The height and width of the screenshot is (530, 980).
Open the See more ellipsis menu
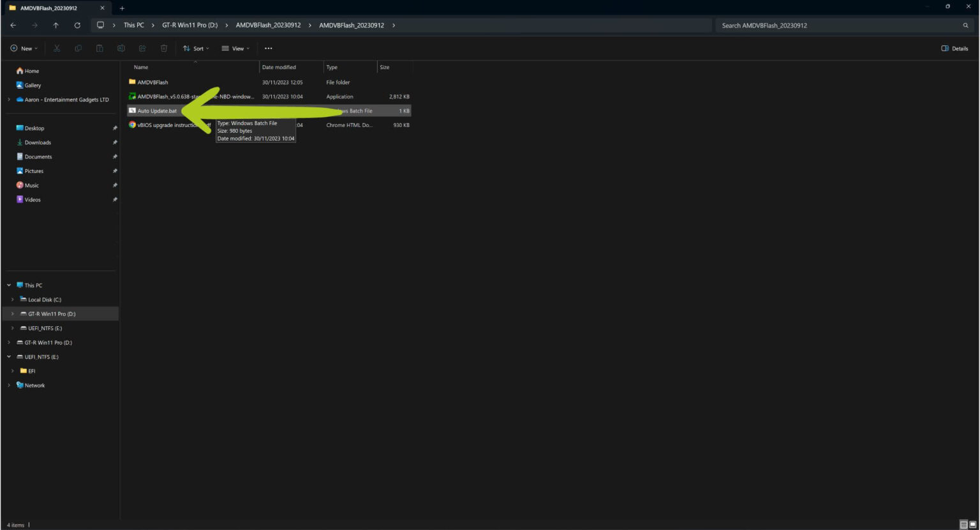point(269,49)
